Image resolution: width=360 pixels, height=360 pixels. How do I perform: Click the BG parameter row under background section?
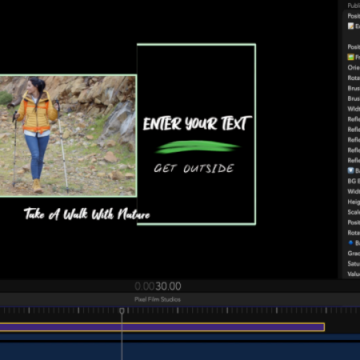[354, 181]
